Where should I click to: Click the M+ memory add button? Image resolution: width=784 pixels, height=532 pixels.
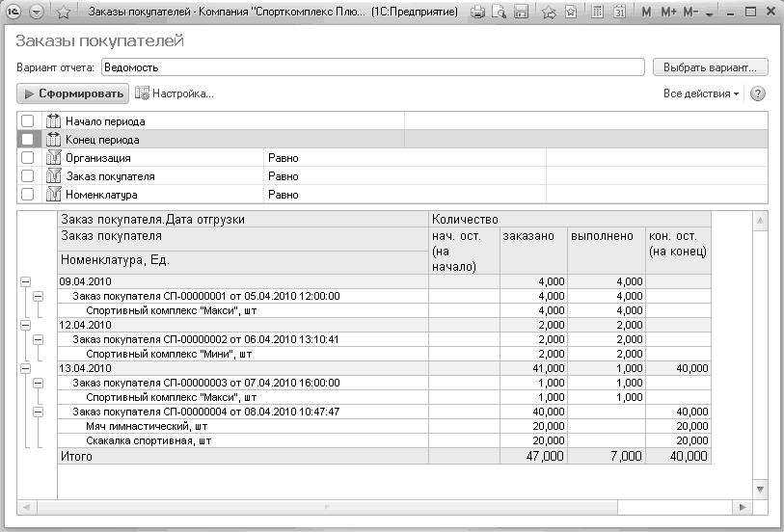pyautogui.click(x=668, y=12)
